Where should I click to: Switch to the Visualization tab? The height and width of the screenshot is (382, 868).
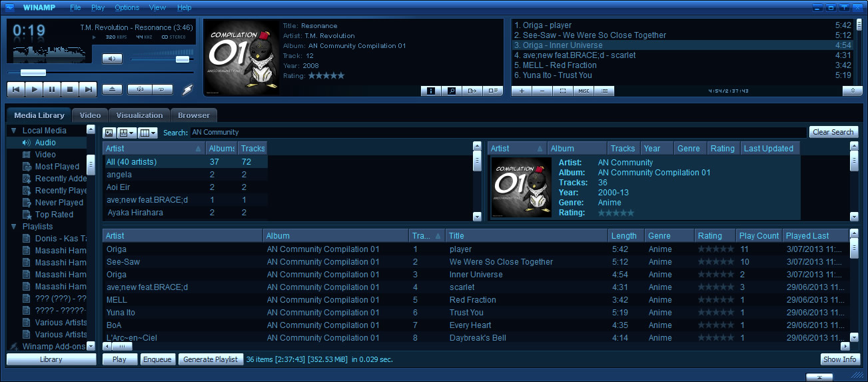[139, 115]
